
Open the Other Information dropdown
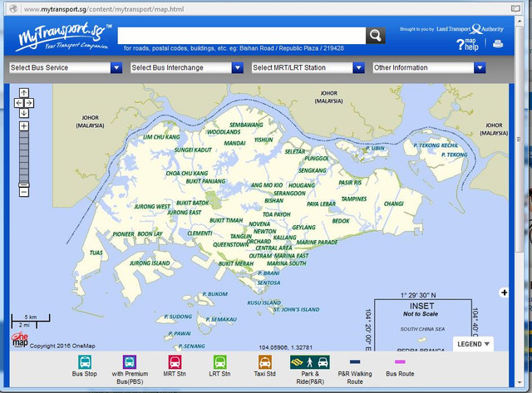pos(429,68)
